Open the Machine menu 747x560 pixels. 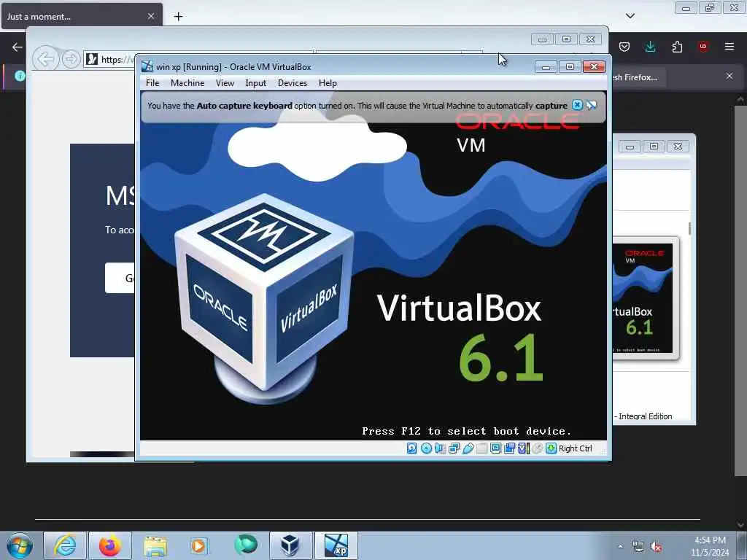click(x=187, y=83)
